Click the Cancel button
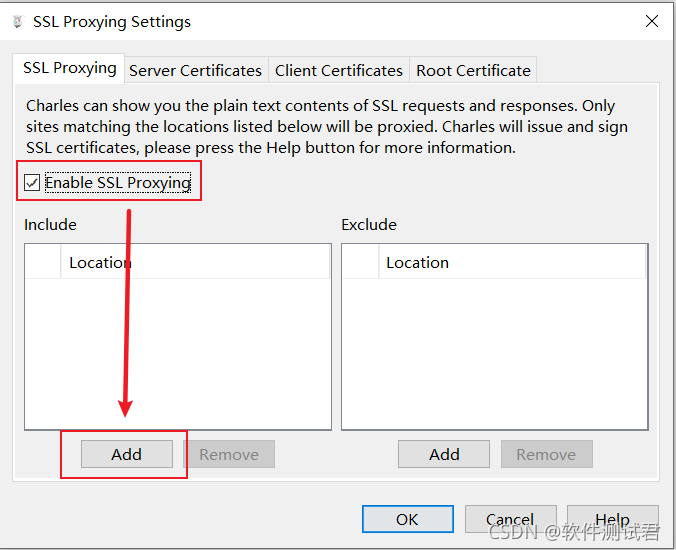 (x=510, y=519)
